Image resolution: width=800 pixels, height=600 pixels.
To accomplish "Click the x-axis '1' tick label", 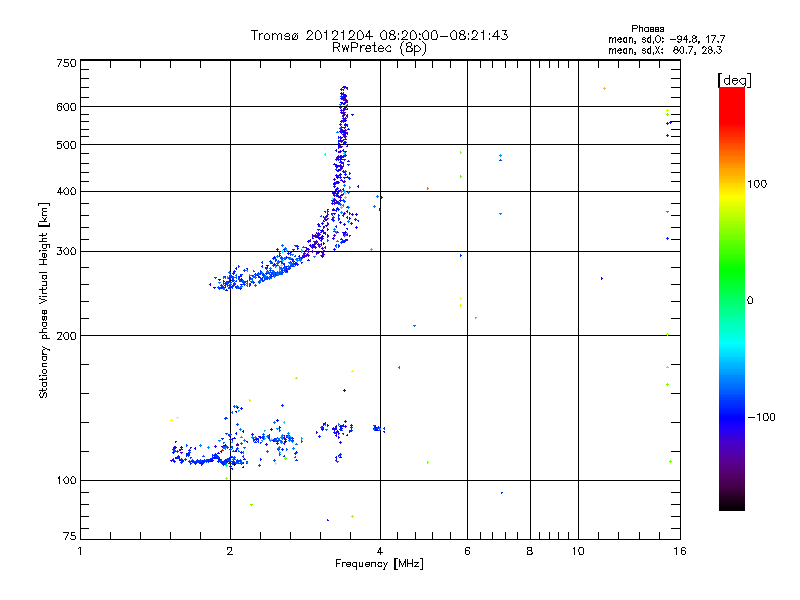I will coord(80,551).
